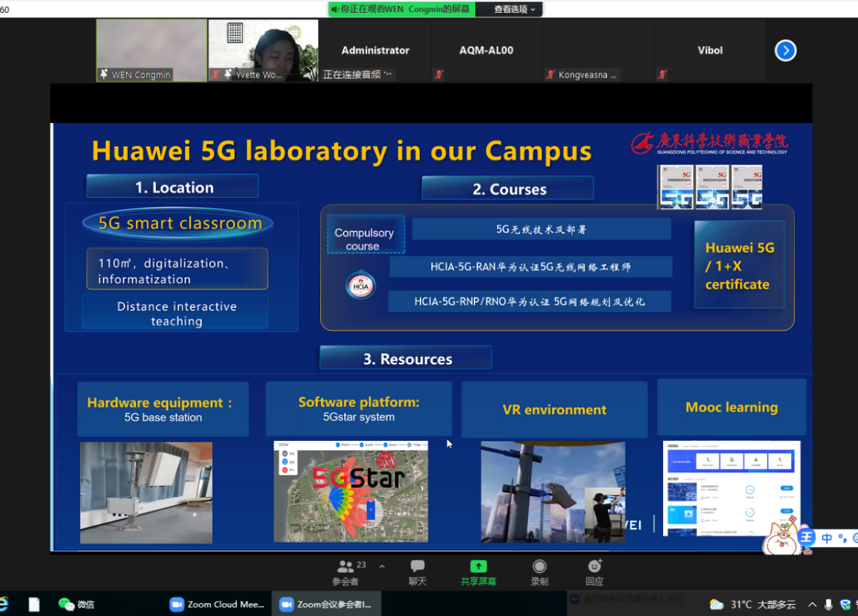Open the weather widget showing 31°C
Viewport: 858px width, 616px height.
(753, 605)
